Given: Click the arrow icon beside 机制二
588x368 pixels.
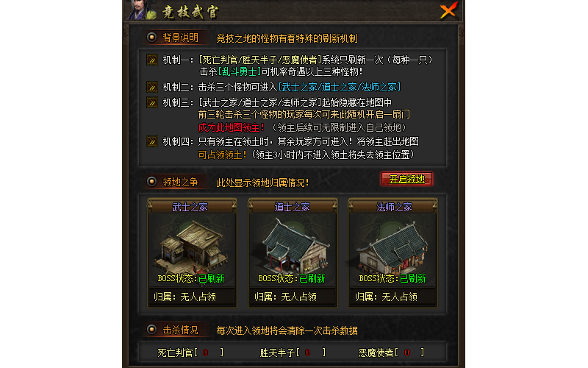Looking at the screenshot, I should (x=152, y=87).
